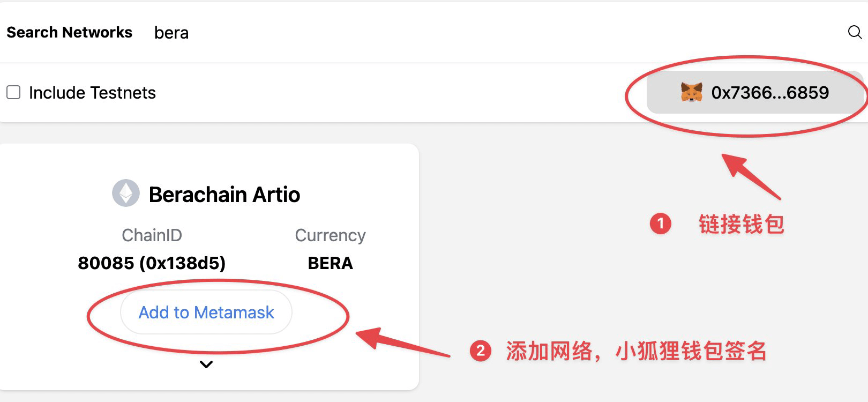Screen dimensions: 868x402
Task: Select the Berachain Artio network title
Action: pyautogui.click(x=224, y=195)
